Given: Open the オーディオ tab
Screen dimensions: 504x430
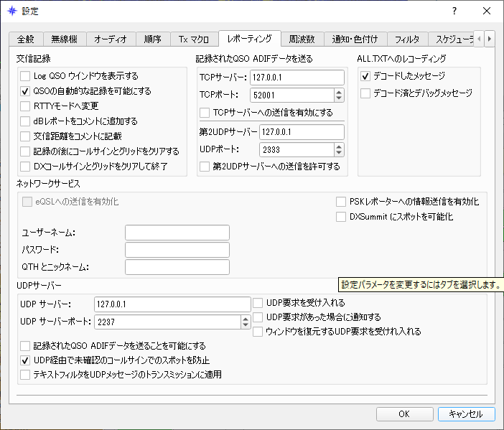Looking at the screenshot, I should click(111, 39).
